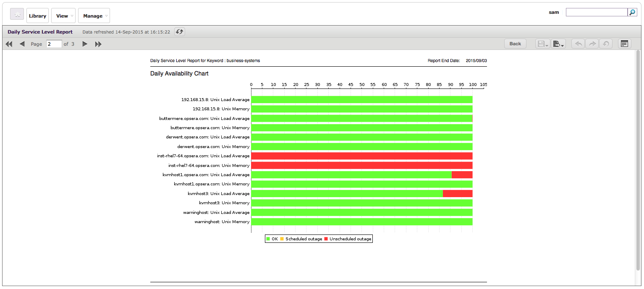Click the Daily Availability Chart heading
644x289 pixels.
179,73
